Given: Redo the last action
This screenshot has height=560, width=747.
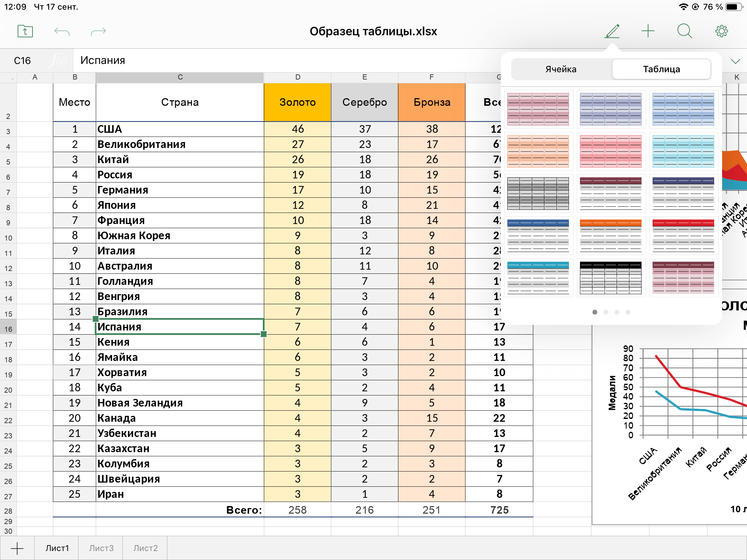Looking at the screenshot, I should click(99, 32).
